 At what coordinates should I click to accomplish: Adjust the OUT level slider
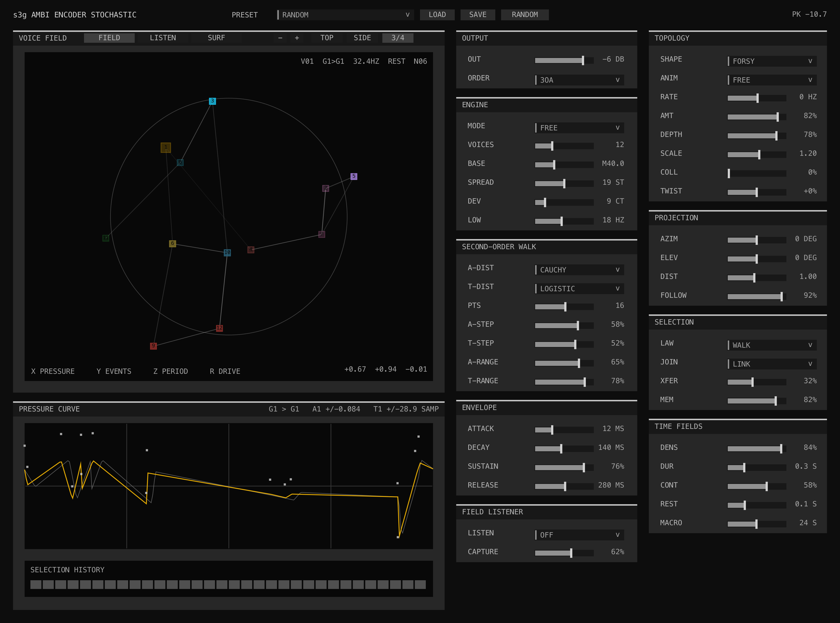pos(564,60)
